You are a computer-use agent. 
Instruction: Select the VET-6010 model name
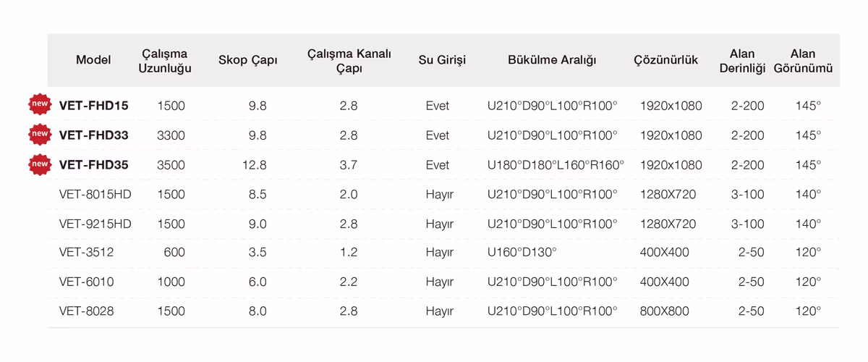click(x=86, y=282)
